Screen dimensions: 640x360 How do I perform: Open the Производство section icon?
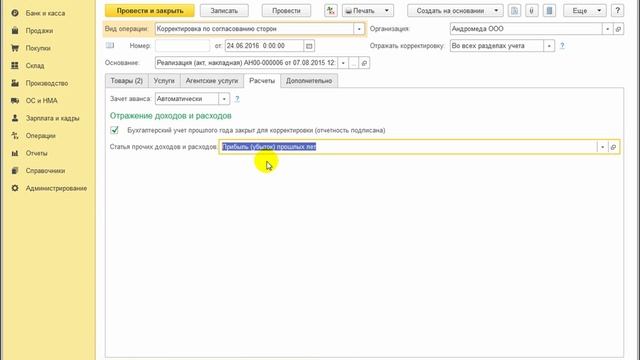pos(15,83)
